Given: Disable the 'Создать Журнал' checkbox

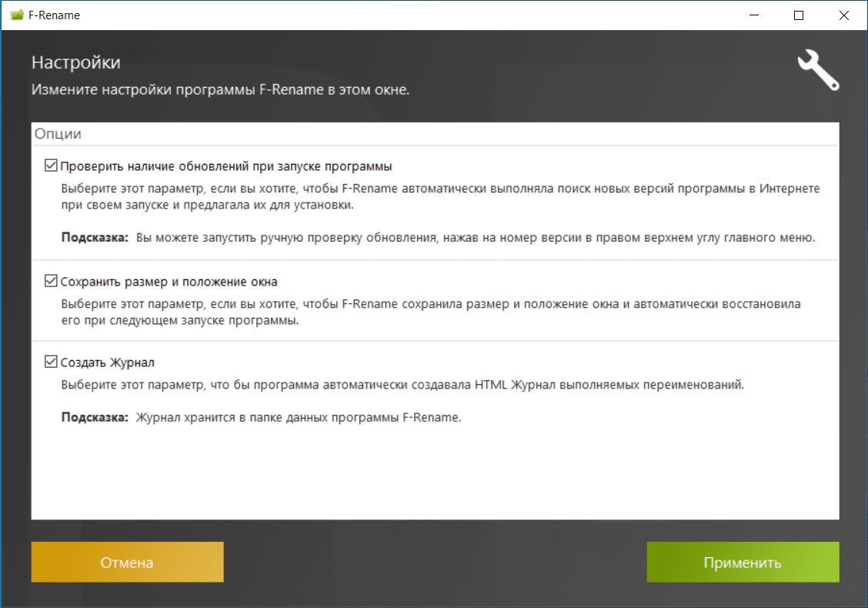Looking at the screenshot, I should click(51, 362).
